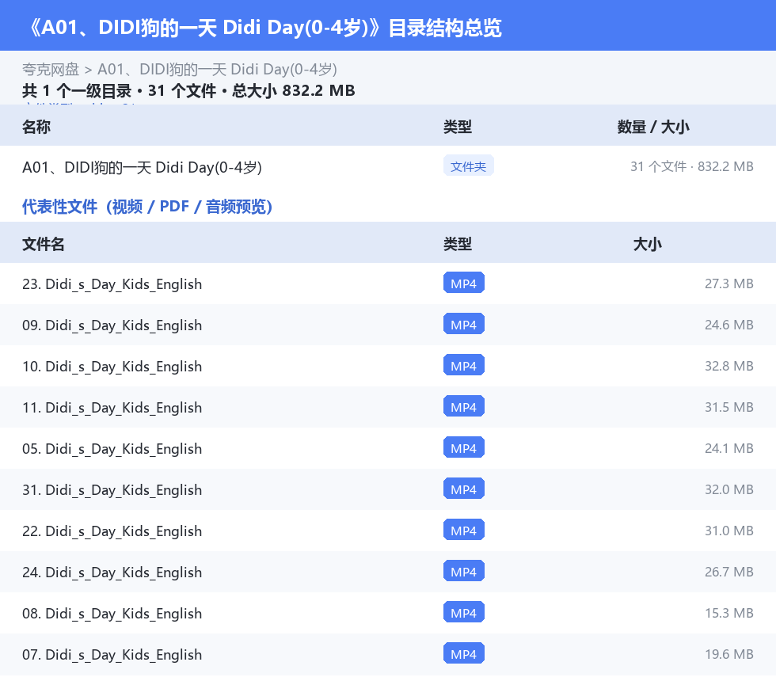Click size value 31.0 MB
The width and height of the screenshot is (776, 700).
click(x=729, y=531)
